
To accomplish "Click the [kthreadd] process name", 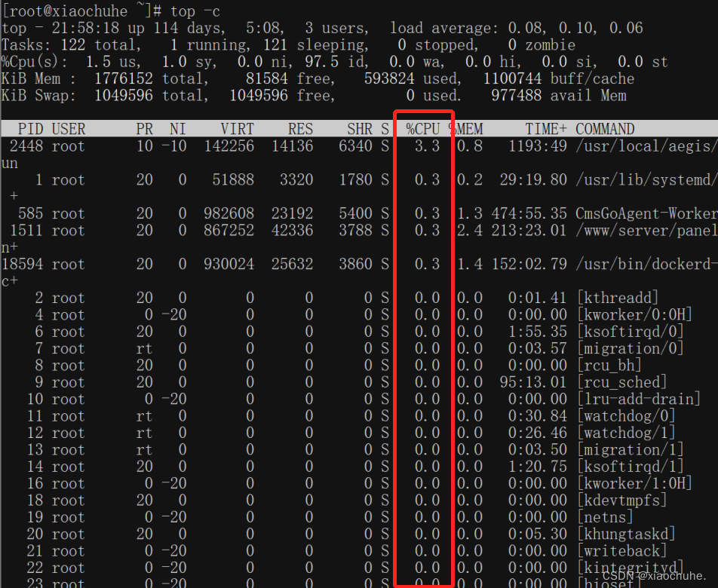I will tap(618, 298).
